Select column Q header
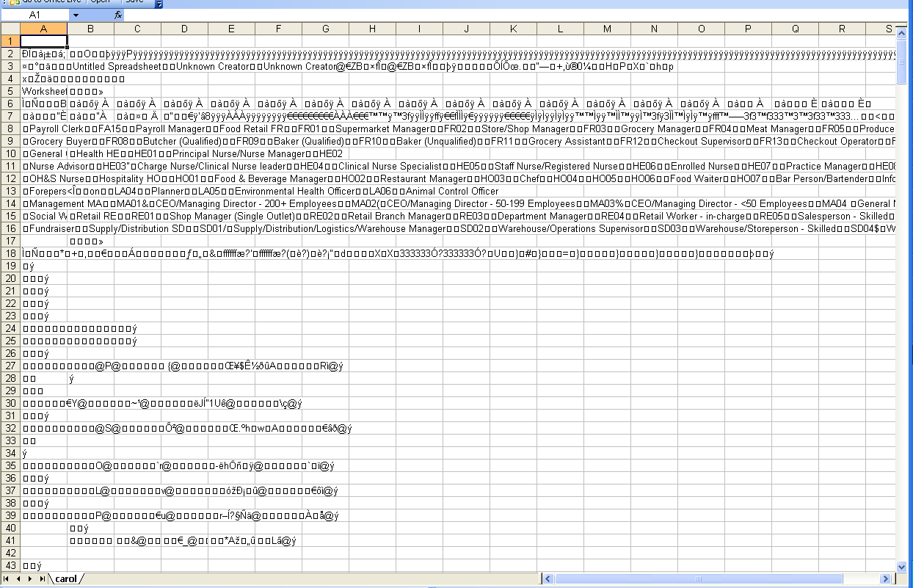913x588 pixels. click(795, 29)
